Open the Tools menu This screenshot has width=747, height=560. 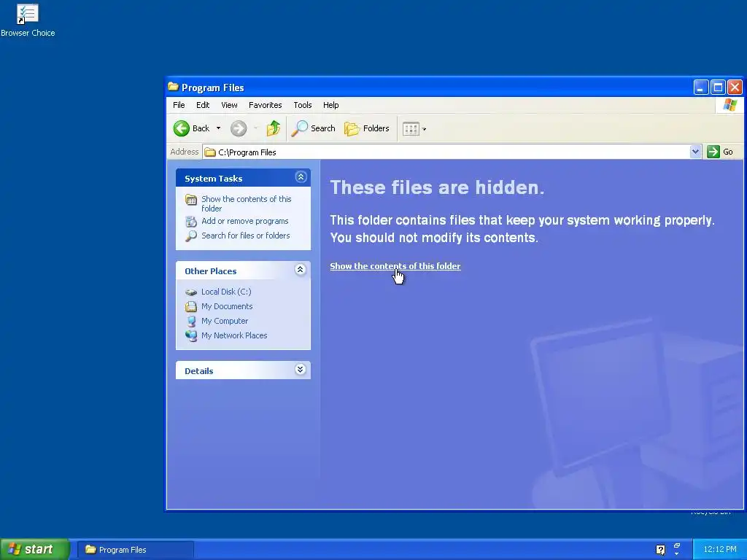coord(303,105)
